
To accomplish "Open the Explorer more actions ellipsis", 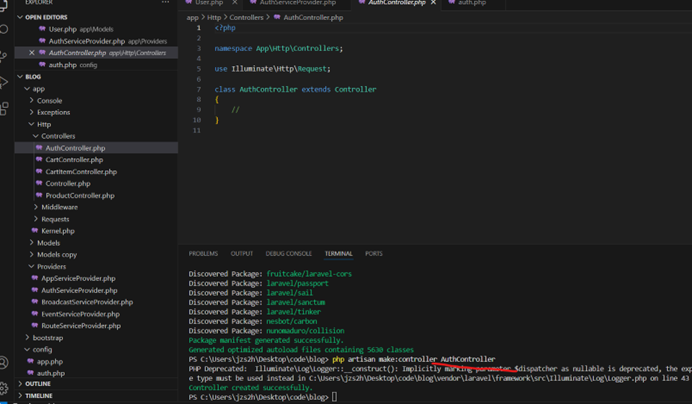I will (165, 2).
